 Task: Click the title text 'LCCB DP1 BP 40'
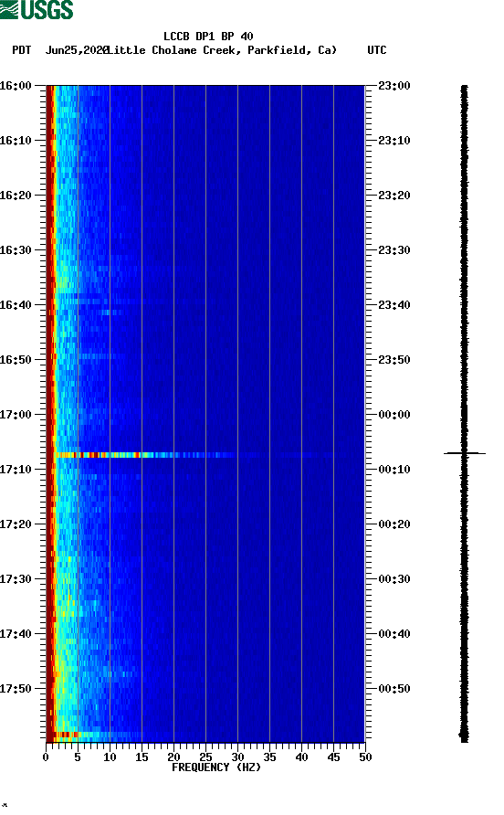[x=208, y=37]
